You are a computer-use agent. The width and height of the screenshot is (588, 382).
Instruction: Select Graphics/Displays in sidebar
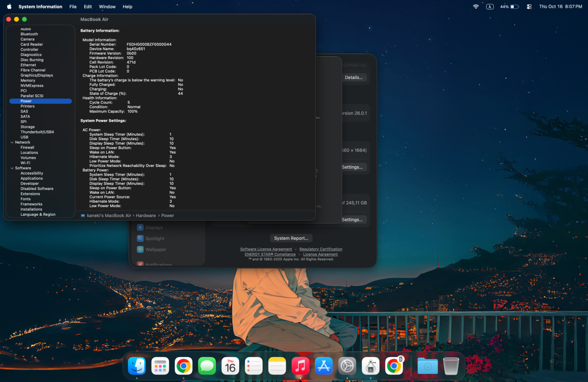coord(36,75)
